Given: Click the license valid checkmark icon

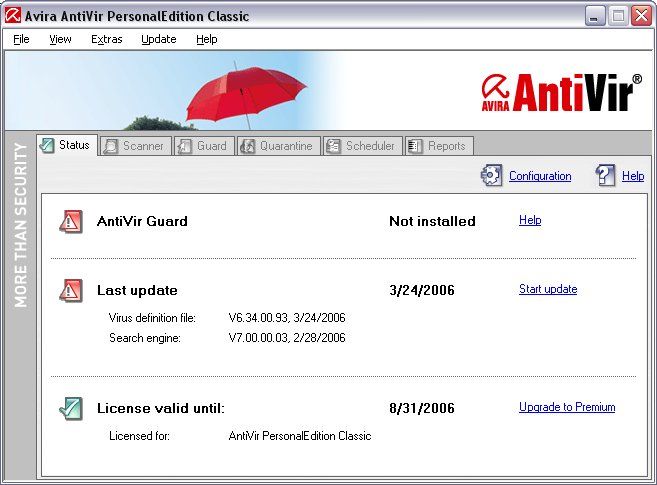Looking at the screenshot, I should 70,408.
